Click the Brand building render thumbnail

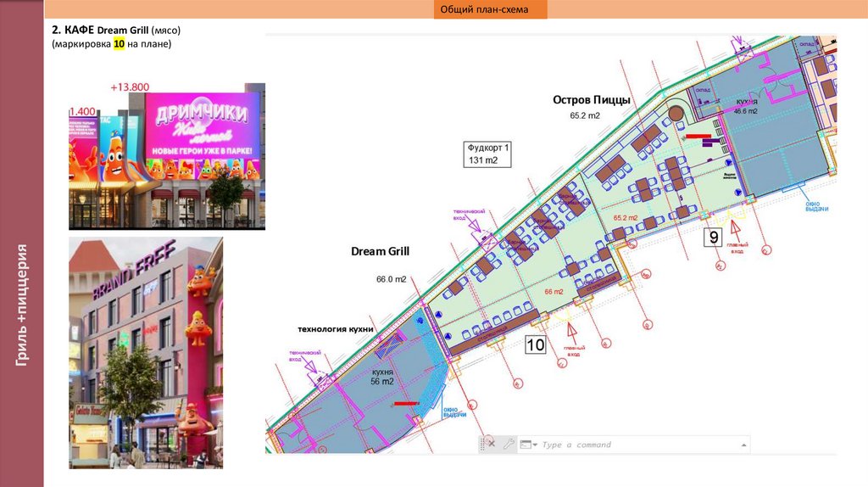[x=146, y=353]
